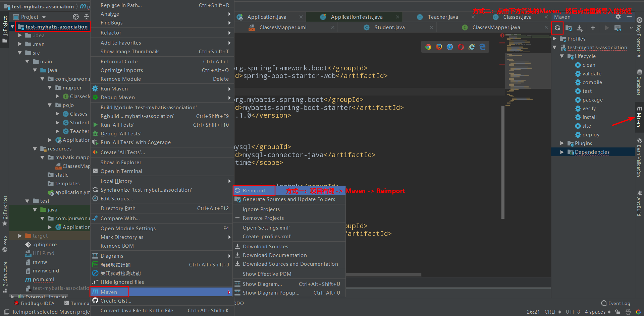Select the install lifecycle goal
The image size is (644, 316).
point(589,117)
